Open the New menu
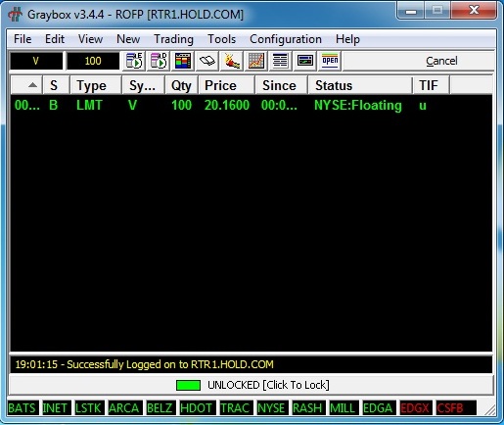504x425 pixels. [x=128, y=39]
